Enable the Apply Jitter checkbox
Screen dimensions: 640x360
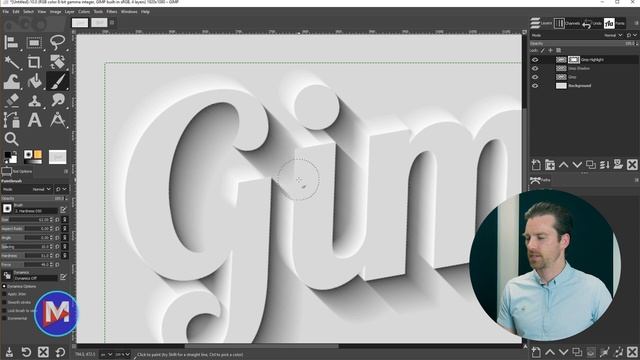pos(4,294)
